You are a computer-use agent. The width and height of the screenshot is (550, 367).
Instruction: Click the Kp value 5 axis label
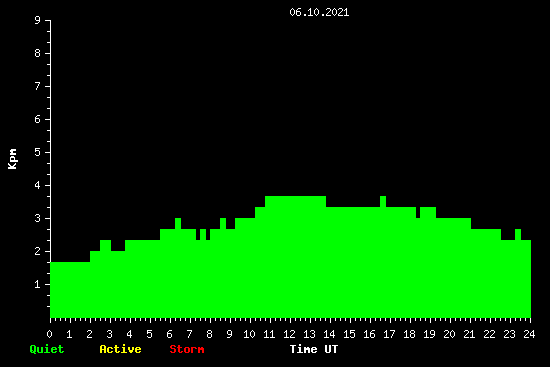pyautogui.click(x=38, y=152)
